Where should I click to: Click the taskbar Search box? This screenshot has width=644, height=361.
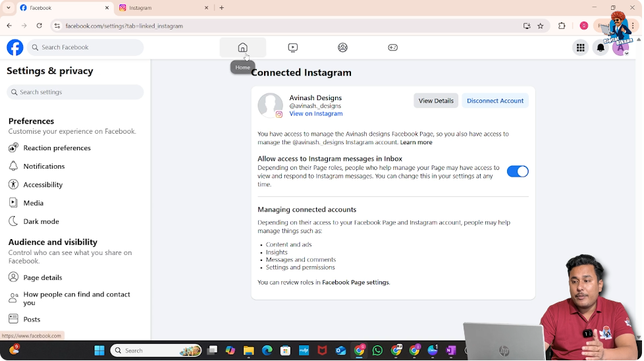click(156, 350)
